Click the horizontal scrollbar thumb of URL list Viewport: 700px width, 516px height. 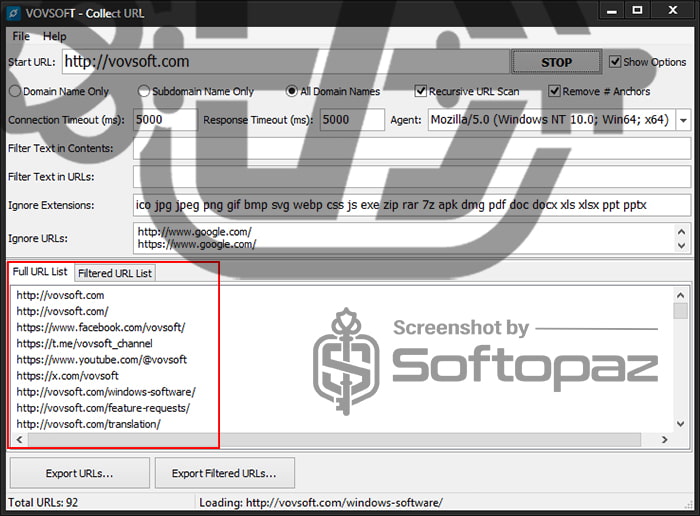pyautogui.click(x=334, y=439)
